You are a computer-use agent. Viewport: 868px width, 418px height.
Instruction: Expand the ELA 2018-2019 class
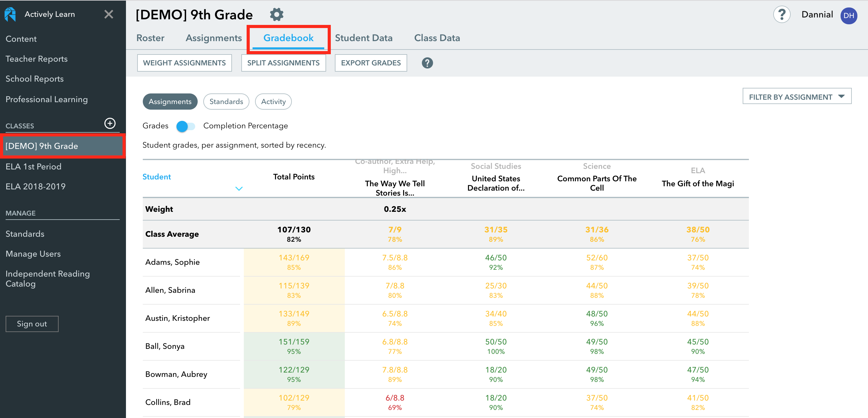click(36, 186)
